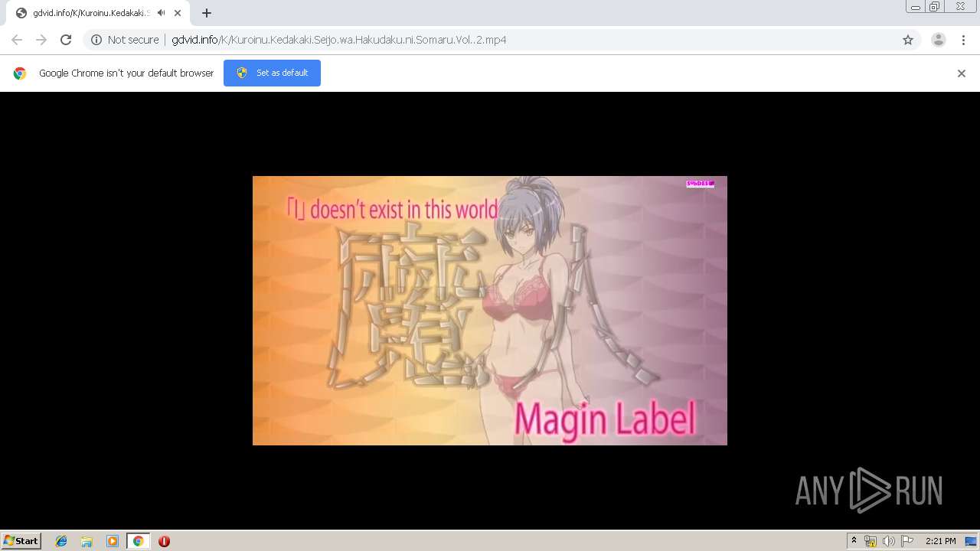This screenshot has height=551, width=980.
Task: Switch to Chrome taskbar button
Action: pyautogui.click(x=138, y=541)
